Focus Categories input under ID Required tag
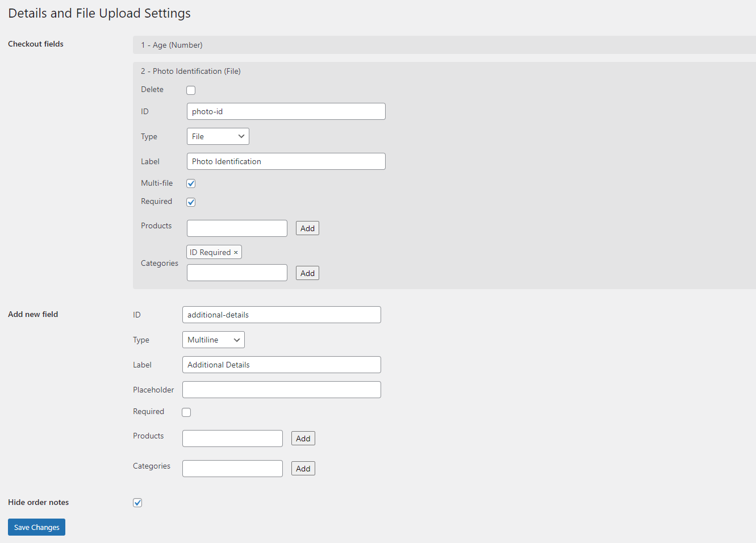 (x=237, y=273)
